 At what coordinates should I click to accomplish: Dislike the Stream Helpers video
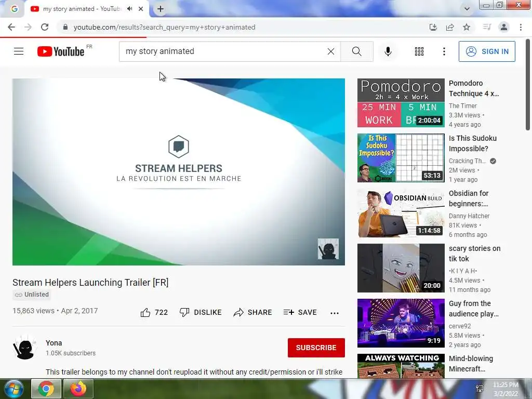pyautogui.click(x=200, y=312)
